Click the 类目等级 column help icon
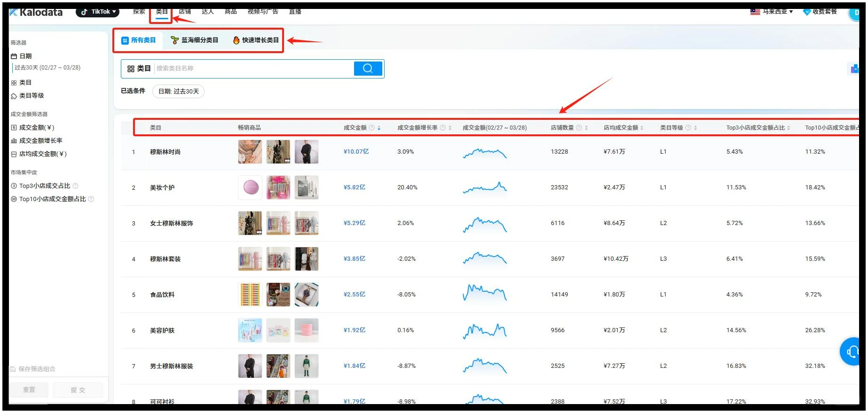The width and height of the screenshot is (868, 413). coord(688,128)
